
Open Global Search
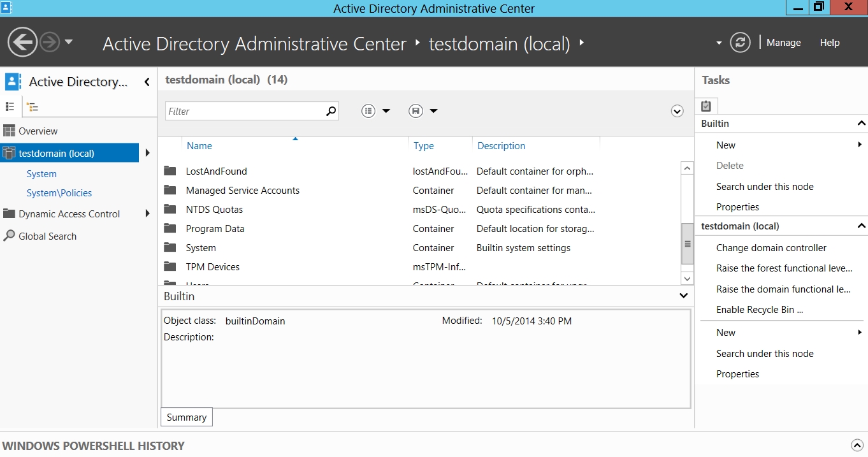point(48,236)
